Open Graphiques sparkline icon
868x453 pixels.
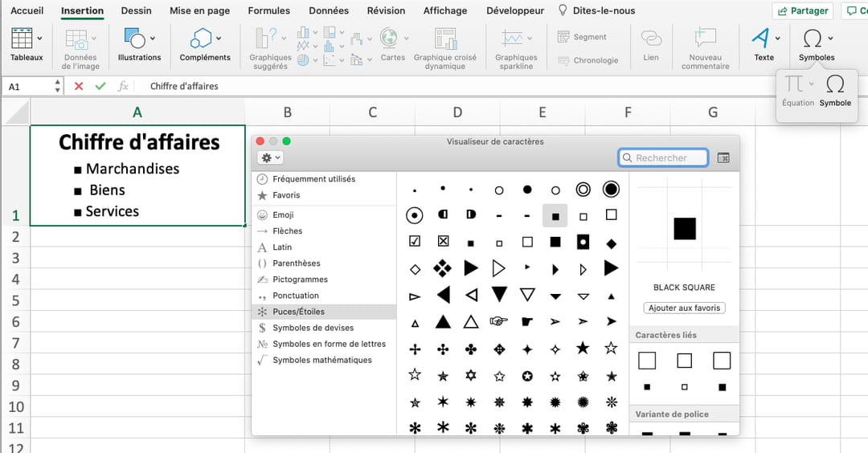512,39
